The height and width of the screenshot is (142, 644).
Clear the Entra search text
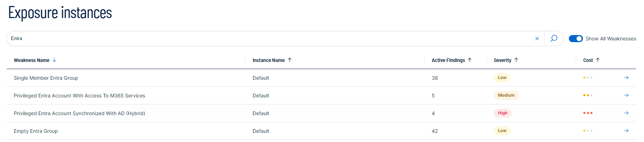click(537, 39)
